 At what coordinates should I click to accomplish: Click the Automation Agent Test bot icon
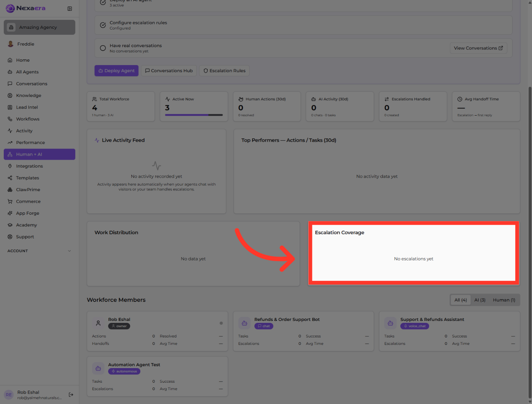click(x=98, y=368)
